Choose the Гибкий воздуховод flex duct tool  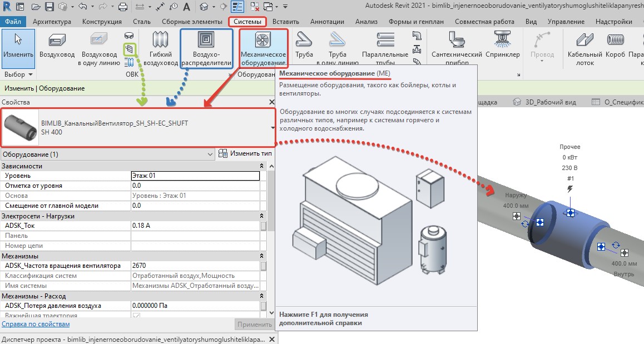coord(161,48)
